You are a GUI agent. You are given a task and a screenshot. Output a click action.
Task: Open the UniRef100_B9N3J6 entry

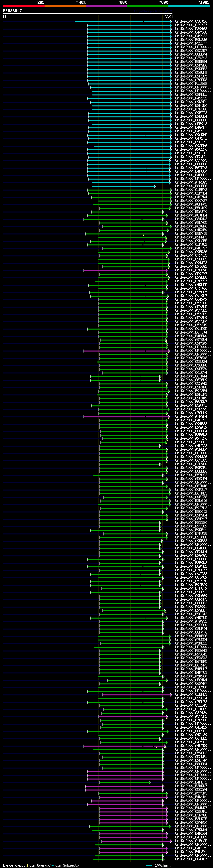(191, 40)
